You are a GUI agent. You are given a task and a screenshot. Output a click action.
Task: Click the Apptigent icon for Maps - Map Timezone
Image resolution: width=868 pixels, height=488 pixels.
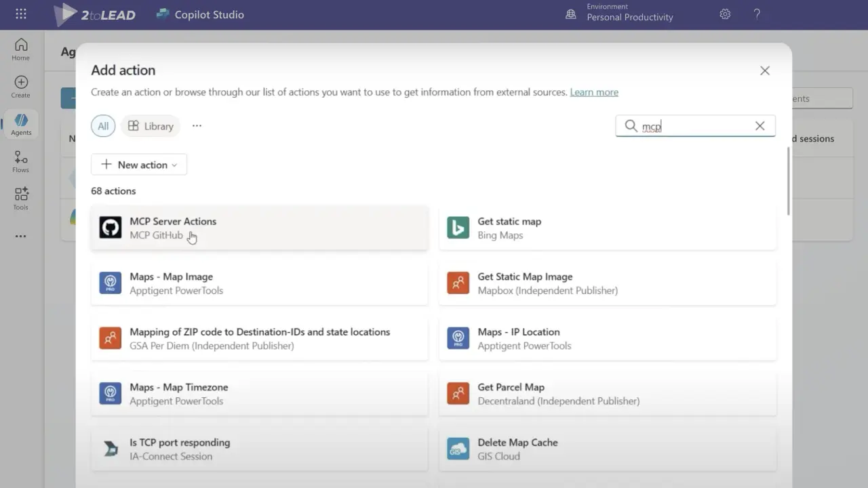(x=111, y=393)
